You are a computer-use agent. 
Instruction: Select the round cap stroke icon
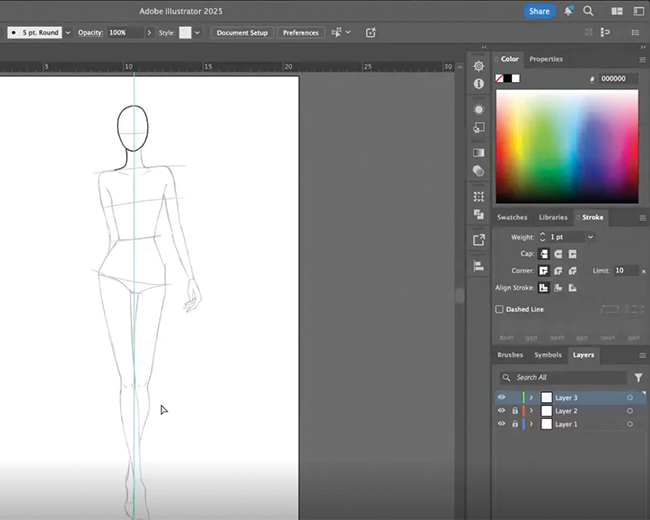pyautogui.click(x=558, y=254)
